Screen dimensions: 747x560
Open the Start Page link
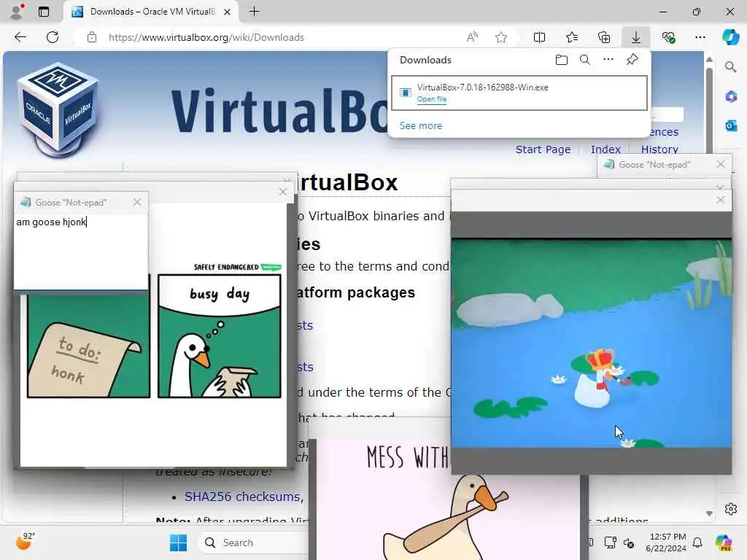543,149
